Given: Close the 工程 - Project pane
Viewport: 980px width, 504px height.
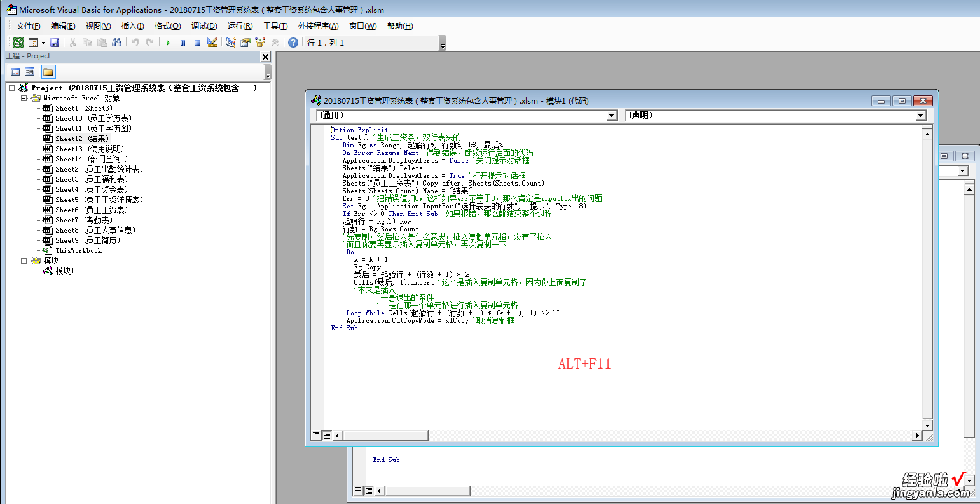Looking at the screenshot, I should click(x=266, y=57).
